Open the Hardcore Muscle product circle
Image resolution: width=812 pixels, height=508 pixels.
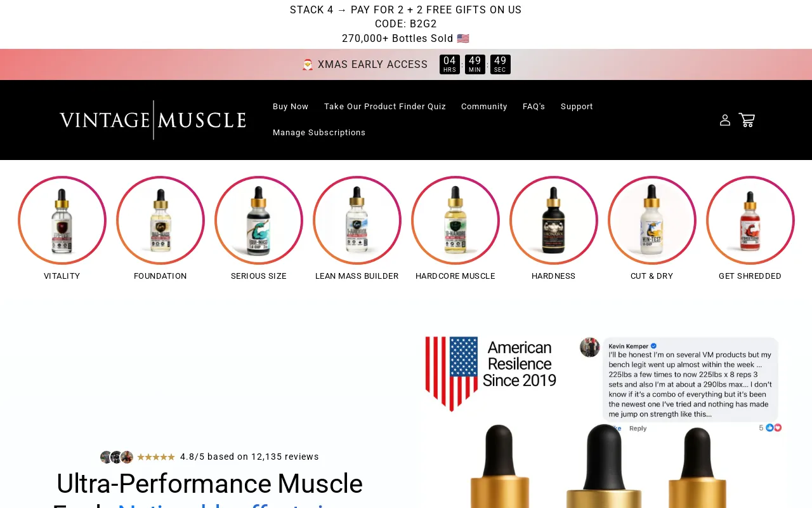click(455, 220)
